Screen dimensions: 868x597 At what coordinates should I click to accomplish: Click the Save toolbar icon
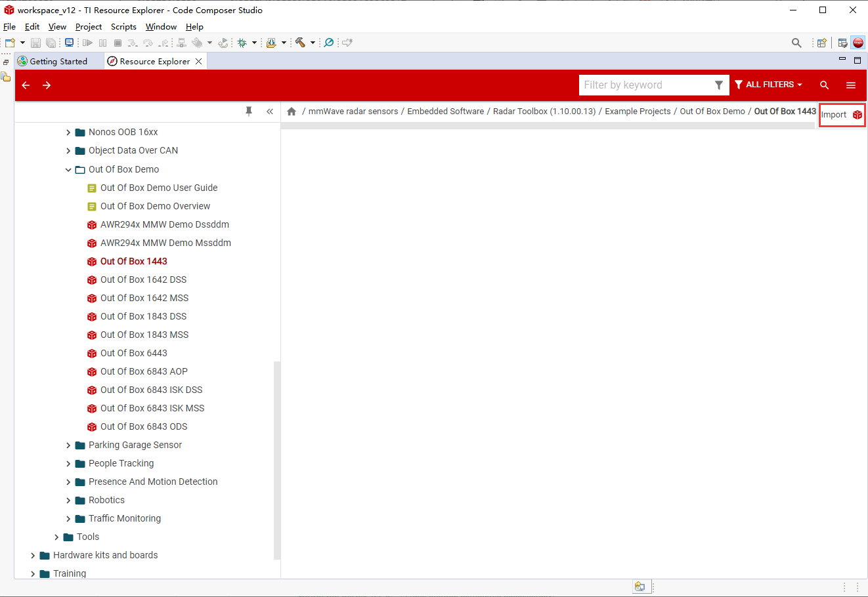pos(35,43)
